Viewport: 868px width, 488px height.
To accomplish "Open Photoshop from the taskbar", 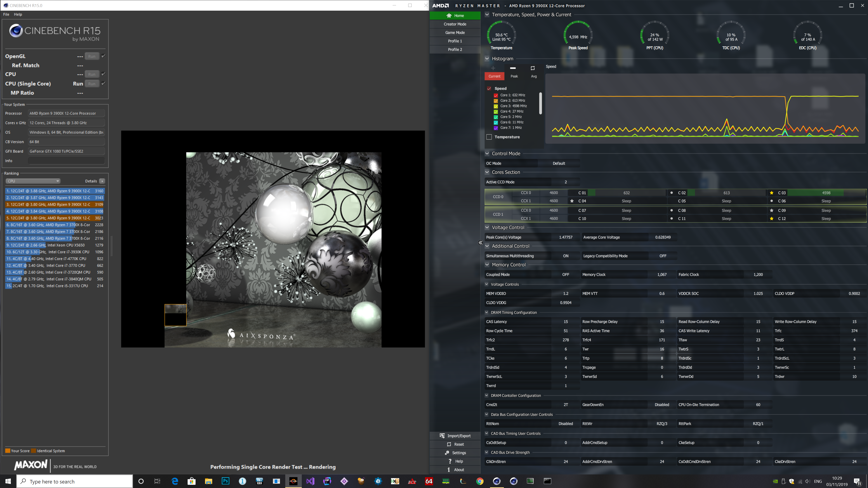I will pos(225,481).
